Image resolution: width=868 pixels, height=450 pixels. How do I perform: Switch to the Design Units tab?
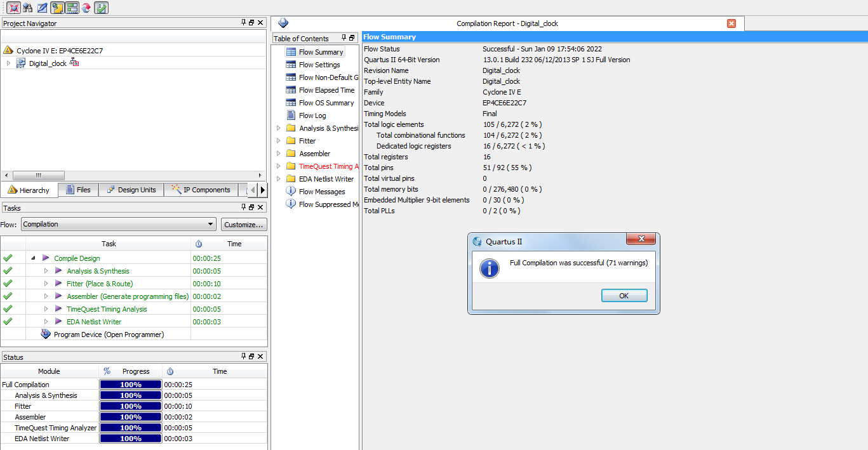[131, 190]
